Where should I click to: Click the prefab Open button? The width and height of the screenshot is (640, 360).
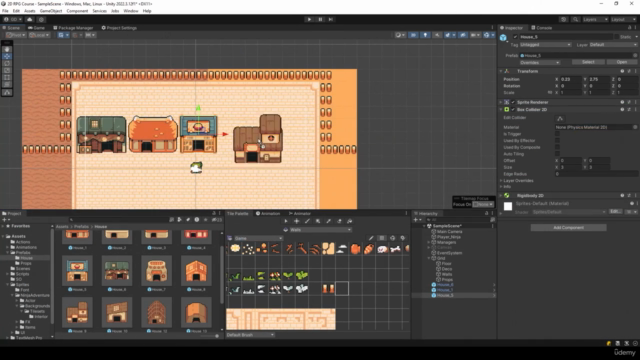point(622,62)
